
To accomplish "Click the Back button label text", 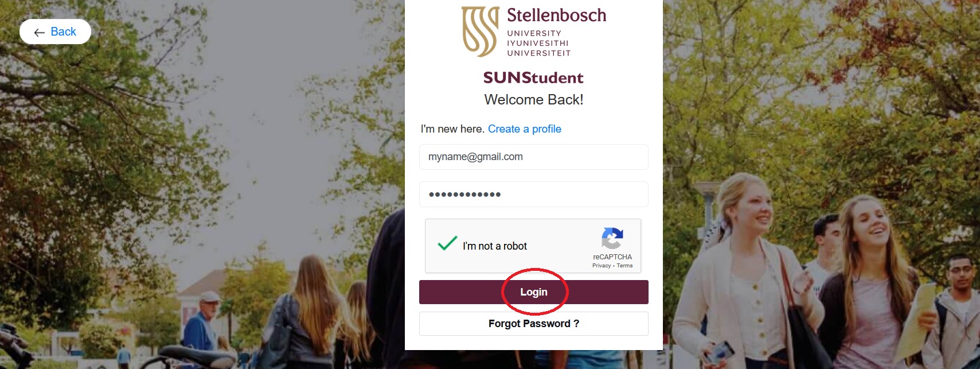I will click(x=64, y=32).
